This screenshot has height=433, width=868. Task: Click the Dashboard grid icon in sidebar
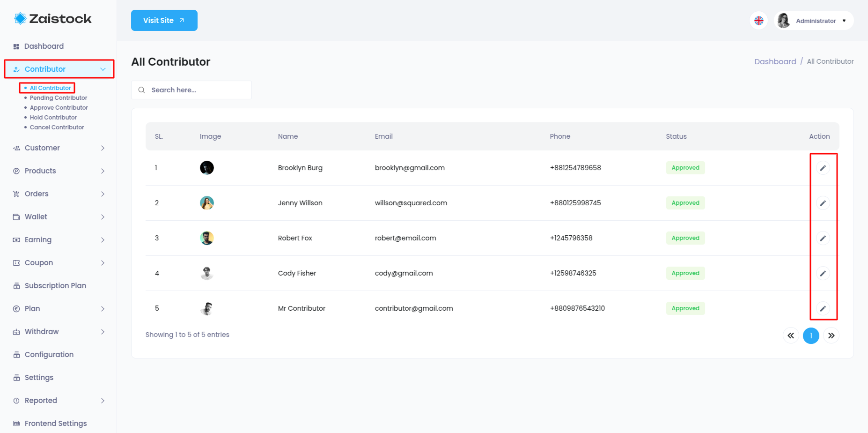coord(16,46)
